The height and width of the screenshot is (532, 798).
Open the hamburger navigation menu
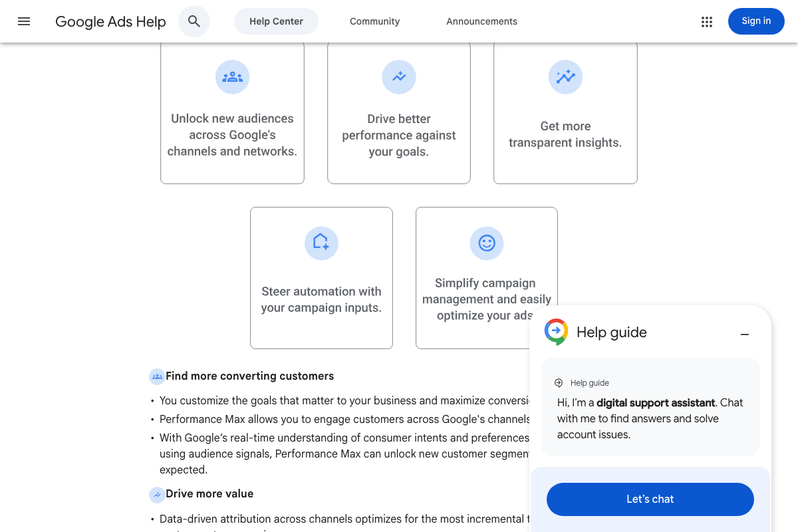[24, 21]
